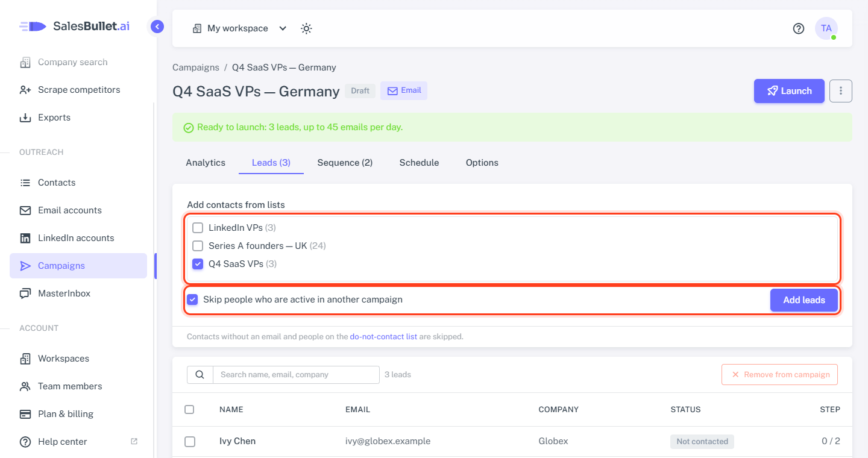The height and width of the screenshot is (458, 868).
Task: Switch to the Sequence (2) tab
Action: click(x=345, y=163)
